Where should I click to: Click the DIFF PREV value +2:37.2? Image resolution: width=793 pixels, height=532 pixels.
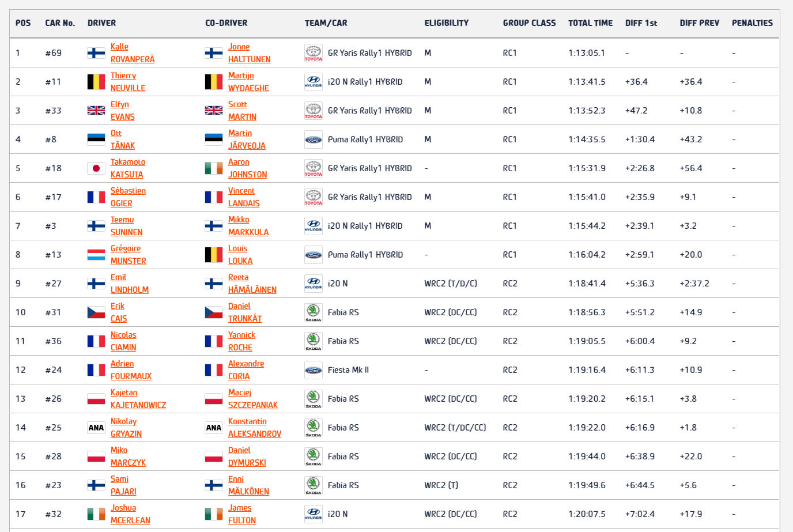(694, 284)
